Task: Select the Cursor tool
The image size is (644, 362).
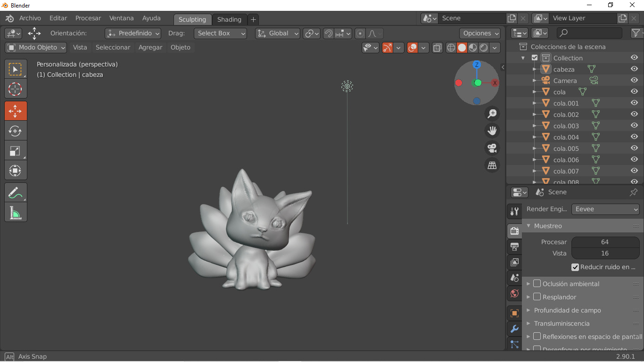Action: pyautogui.click(x=16, y=89)
